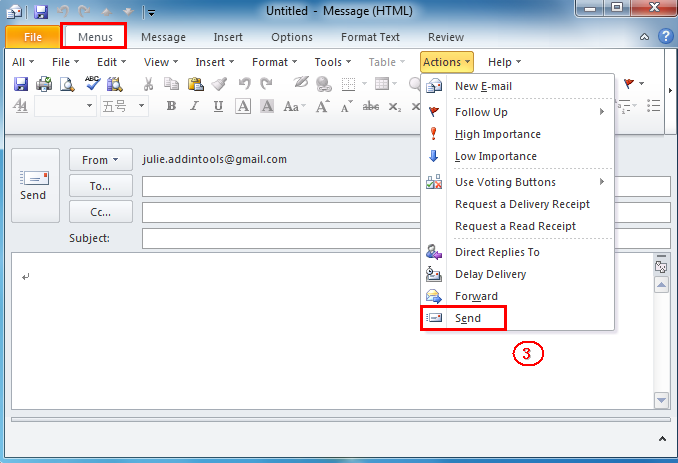Open the Quick Access Toolbar customize arrow
This screenshot has height=463, width=678.
[151, 13]
